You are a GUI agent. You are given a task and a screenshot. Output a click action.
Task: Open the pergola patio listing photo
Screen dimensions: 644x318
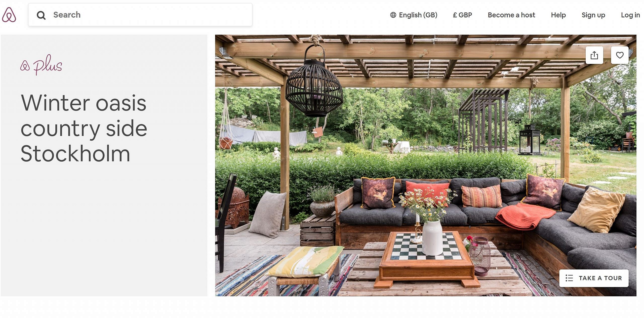426,165
